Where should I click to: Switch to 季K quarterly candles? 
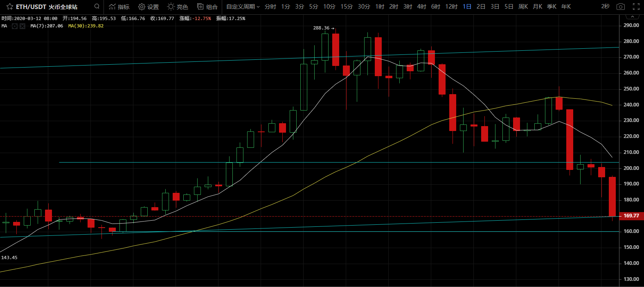point(552,7)
